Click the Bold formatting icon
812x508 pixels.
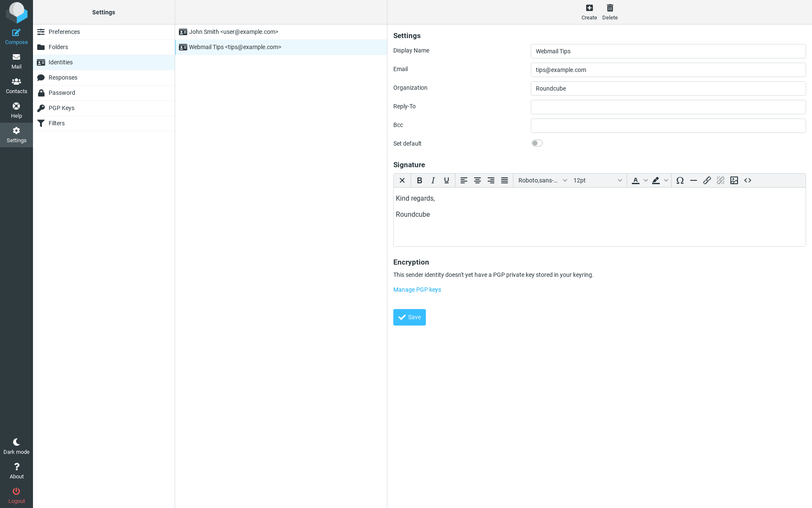coord(419,180)
